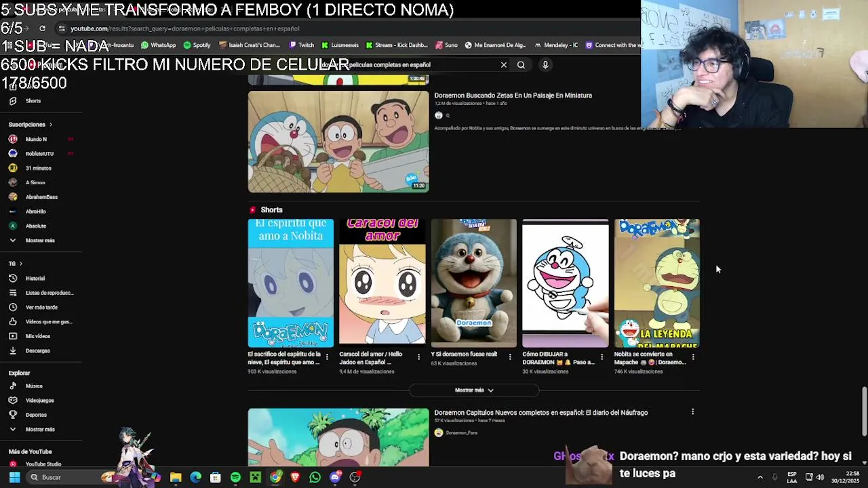The image size is (868, 488).
Task: Open the Mendeley bookmark
Action: (x=556, y=45)
